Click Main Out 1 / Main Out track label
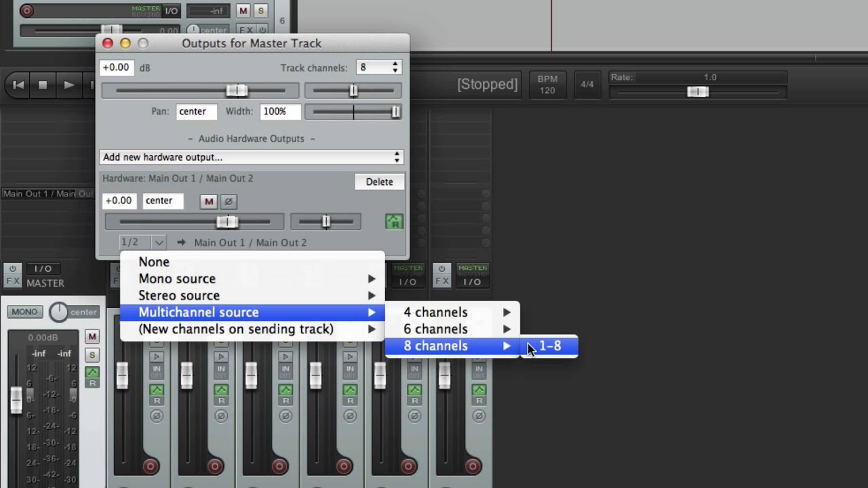868x488 pixels. click(48, 194)
